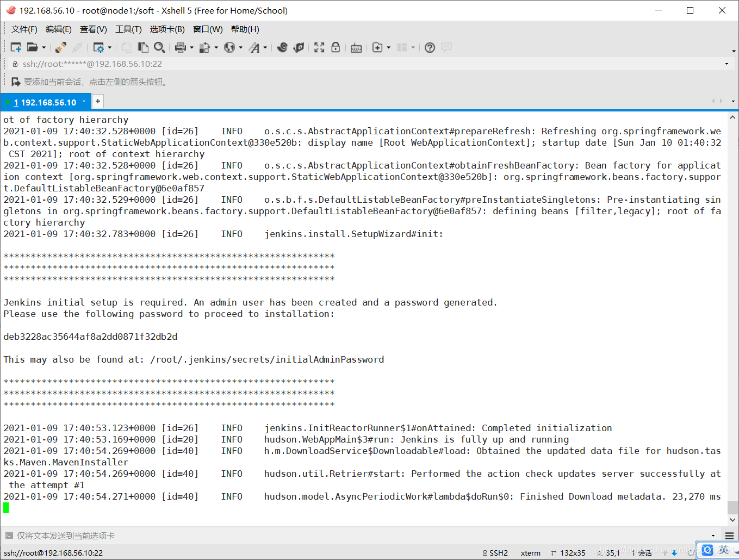The height and width of the screenshot is (560, 739).
Task: Click the Paste clipboard icon
Action: tap(143, 48)
